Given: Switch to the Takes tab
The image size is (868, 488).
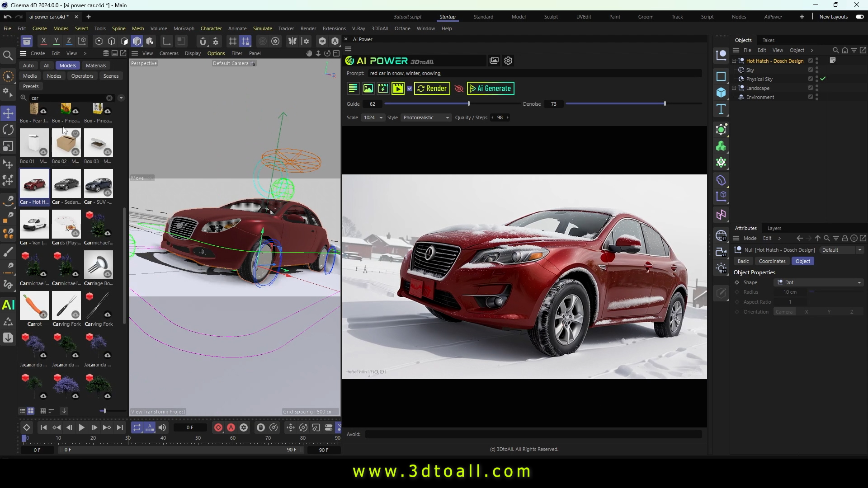Looking at the screenshot, I should (x=769, y=40).
